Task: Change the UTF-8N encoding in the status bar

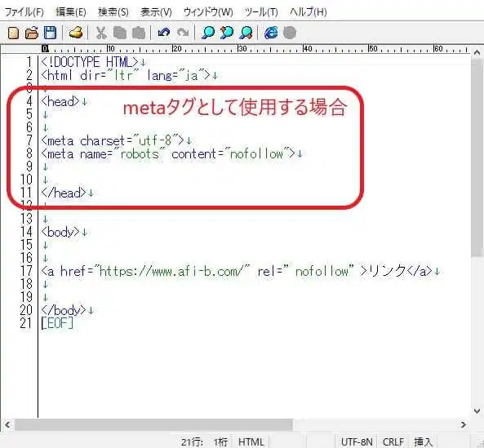Action: [x=357, y=441]
